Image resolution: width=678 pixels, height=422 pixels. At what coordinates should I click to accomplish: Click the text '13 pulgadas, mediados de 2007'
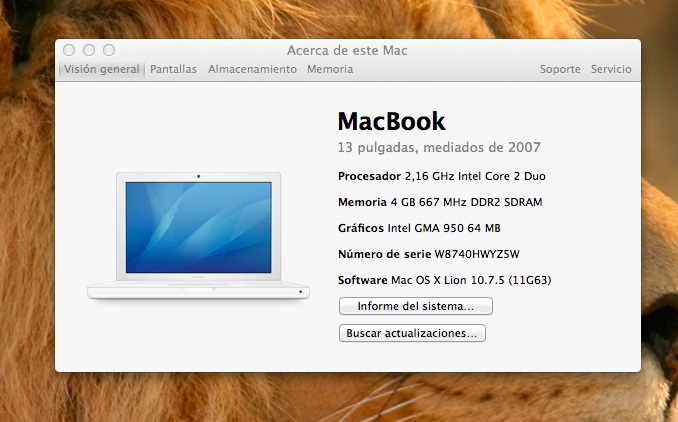439,147
